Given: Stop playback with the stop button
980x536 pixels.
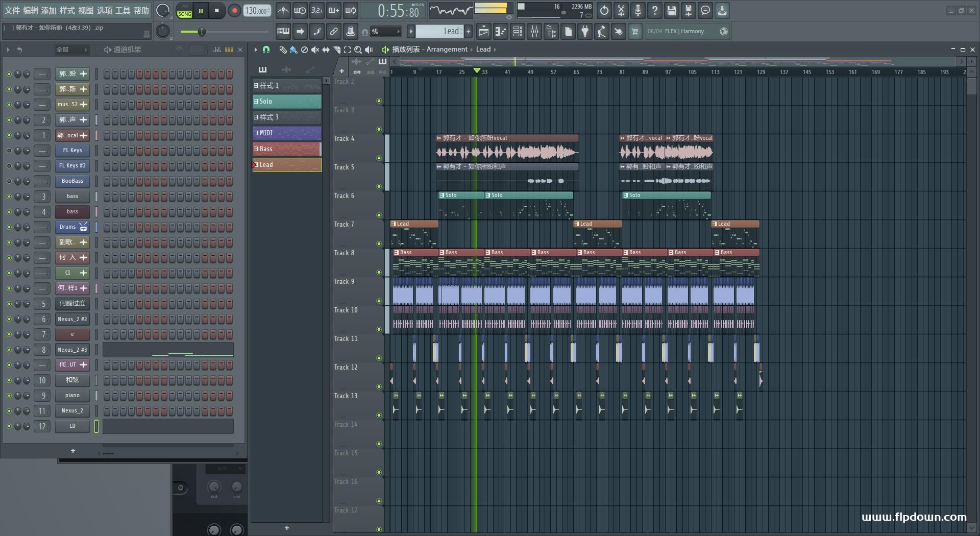Looking at the screenshot, I should pos(217,10).
